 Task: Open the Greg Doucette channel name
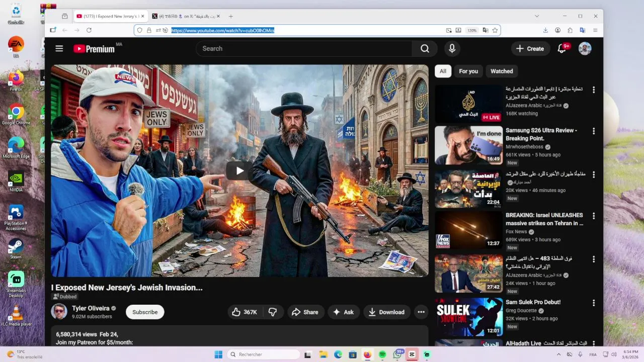point(521,311)
